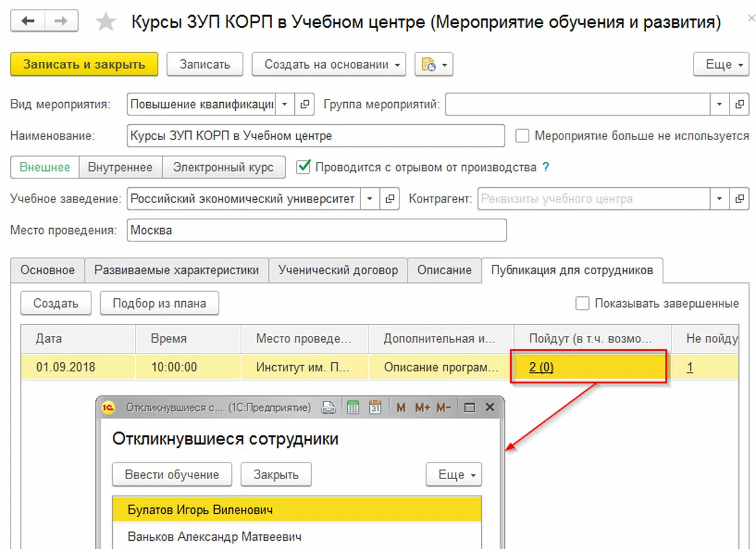Expand the Вид мероприятия dropdown arrow
This screenshot has height=549, width=756.
tap(285, 105)
